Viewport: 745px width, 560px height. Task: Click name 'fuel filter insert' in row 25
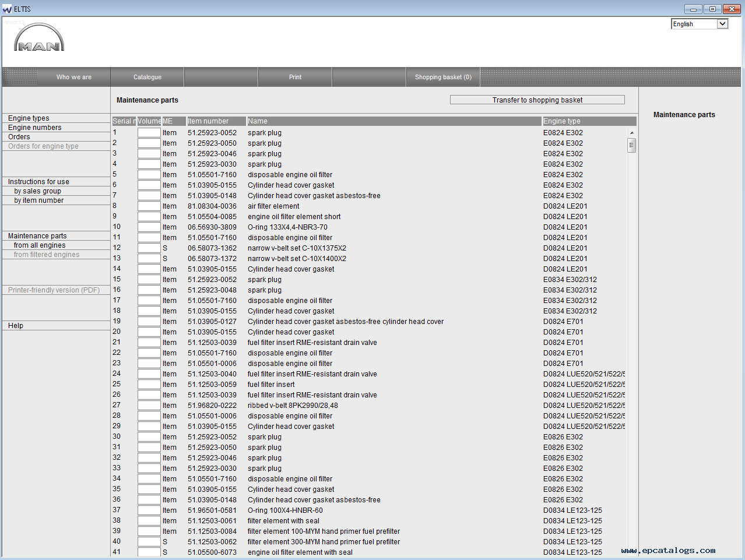tap(271, 385)
